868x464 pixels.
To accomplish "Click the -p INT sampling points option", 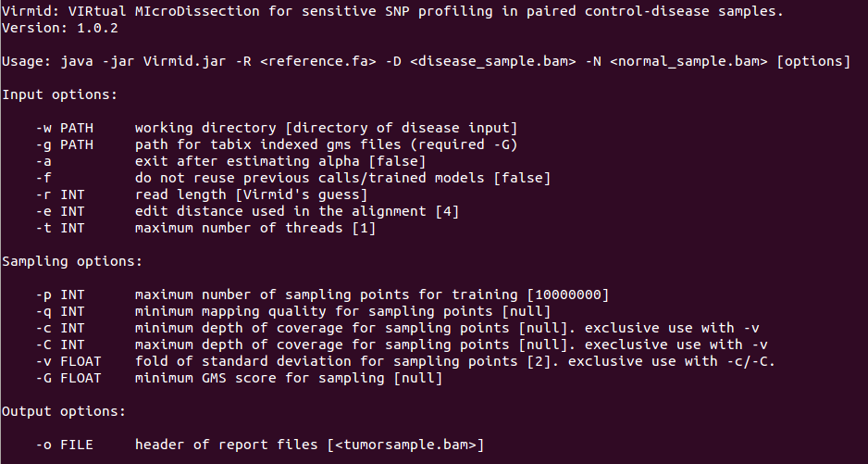I will point(322,295).
